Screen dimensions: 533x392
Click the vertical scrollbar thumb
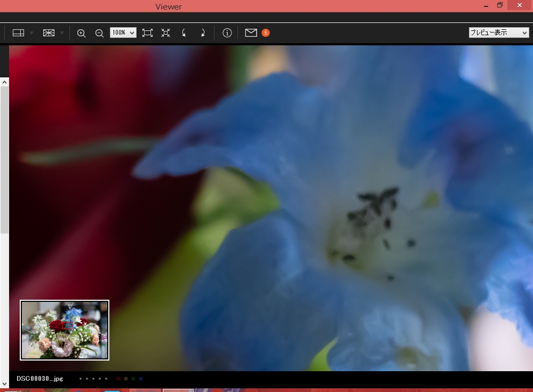click(x=4, y=159)
